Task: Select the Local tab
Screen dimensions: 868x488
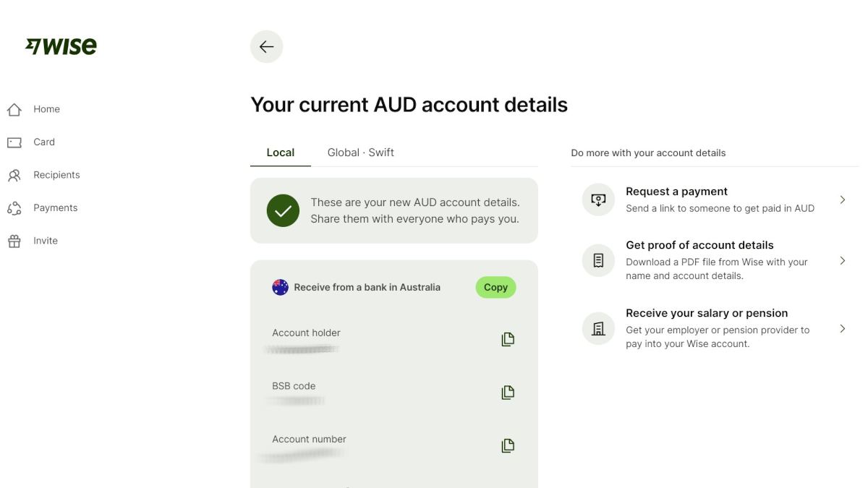Action: [x=280, y=153]
